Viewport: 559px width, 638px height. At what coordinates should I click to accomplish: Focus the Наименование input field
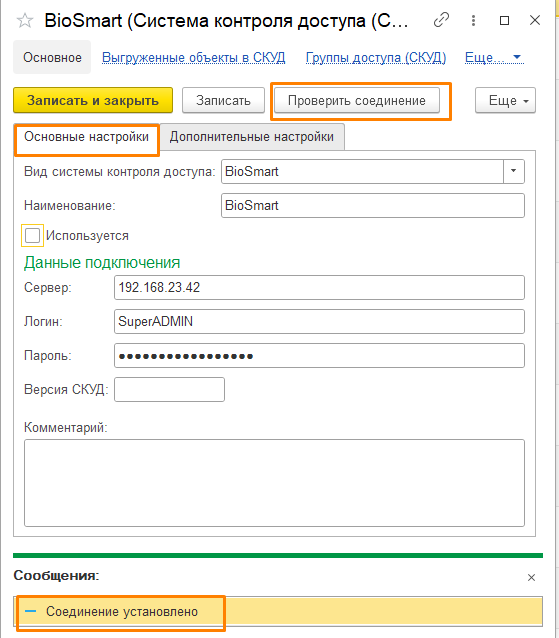(x=373, y=205)
